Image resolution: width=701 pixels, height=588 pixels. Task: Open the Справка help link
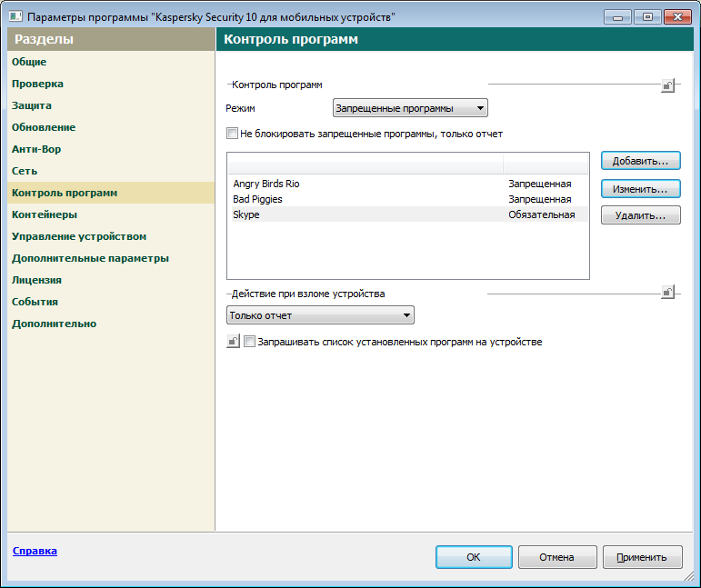(x=35, y=551)
